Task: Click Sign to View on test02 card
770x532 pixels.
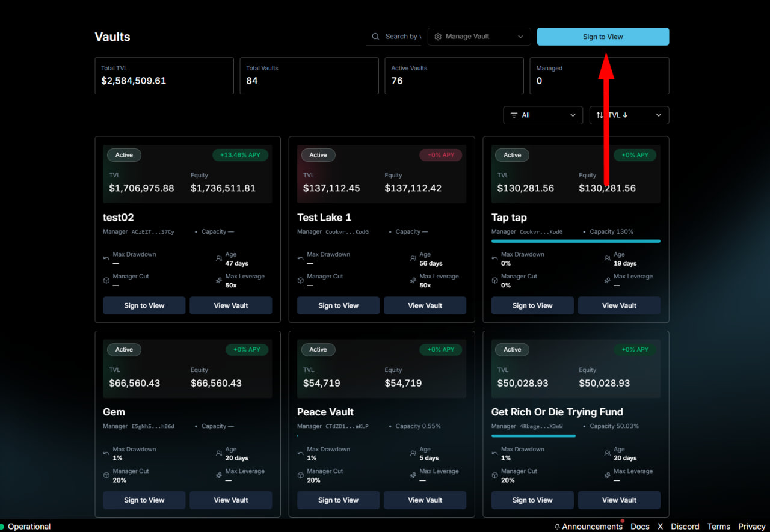Action: [x=144, y=305]
